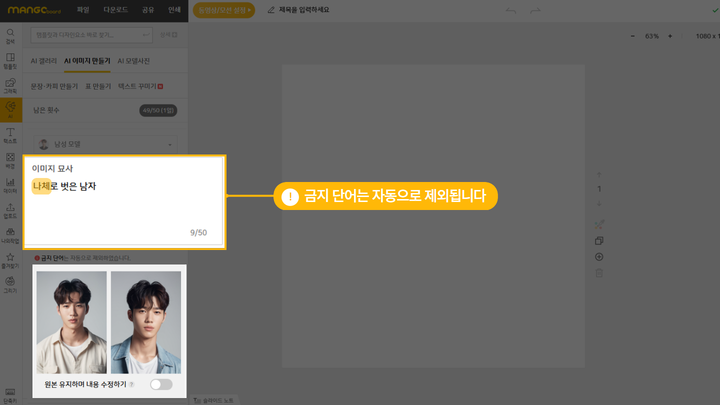Switch to the AI 모델사진 tab
The height and width of the screenshot is (405, 720).
(134, 61)
